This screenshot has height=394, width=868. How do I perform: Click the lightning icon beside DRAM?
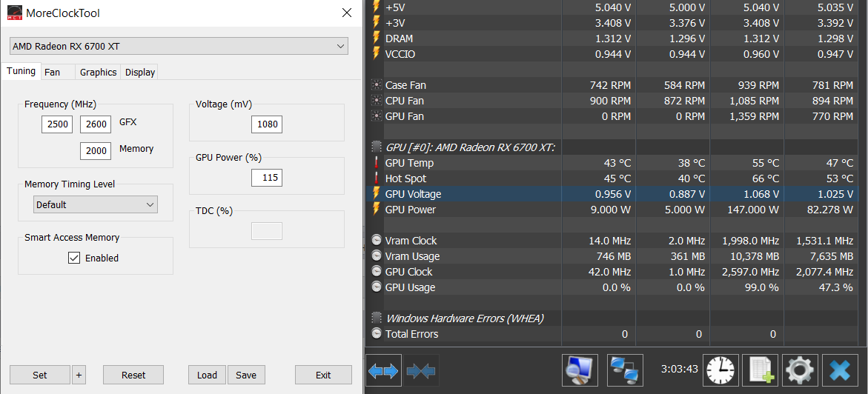377,39
